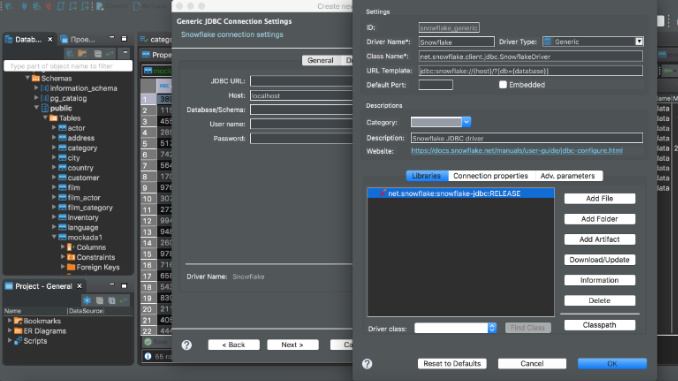Open project settings gear icon
Viewport: 678px width, 381px height.
pos(87,300)
